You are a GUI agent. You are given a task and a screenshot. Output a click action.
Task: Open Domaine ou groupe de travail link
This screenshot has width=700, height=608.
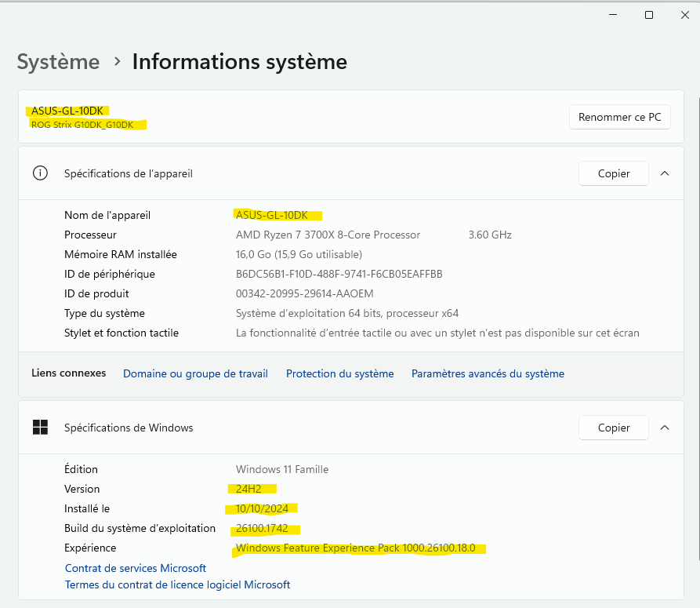pos(195,373)
